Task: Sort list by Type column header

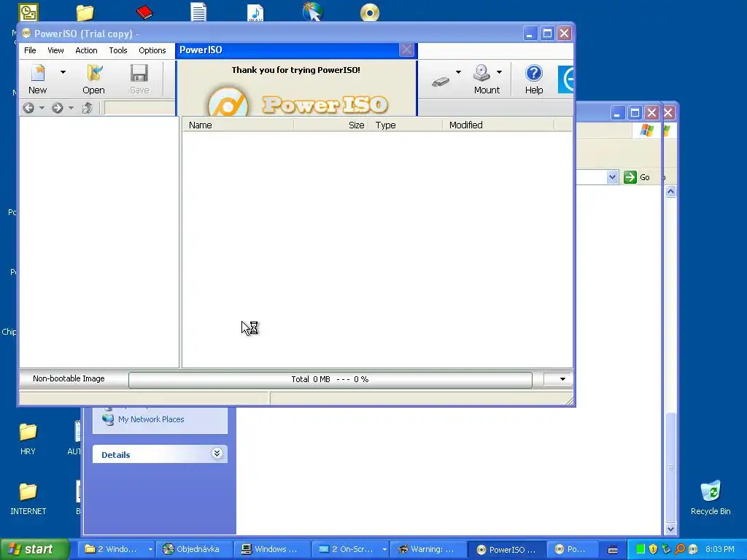Action: pos(406,125)
